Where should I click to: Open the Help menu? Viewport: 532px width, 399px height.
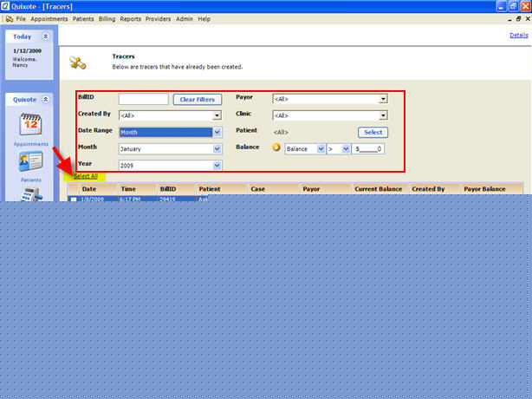coord(204,19)
